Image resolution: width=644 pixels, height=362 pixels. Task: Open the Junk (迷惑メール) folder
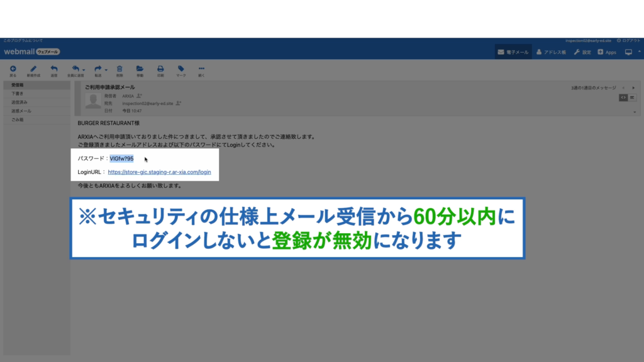[37, 111]
